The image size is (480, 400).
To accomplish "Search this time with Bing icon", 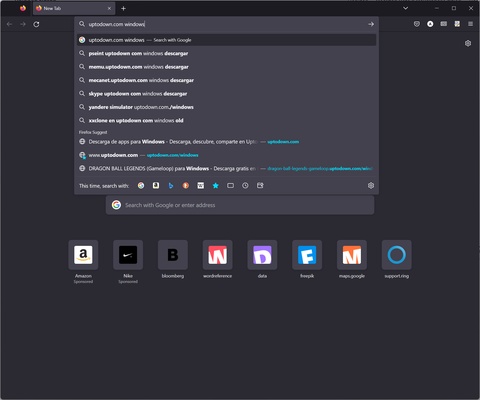I will (x=171, y=186).
